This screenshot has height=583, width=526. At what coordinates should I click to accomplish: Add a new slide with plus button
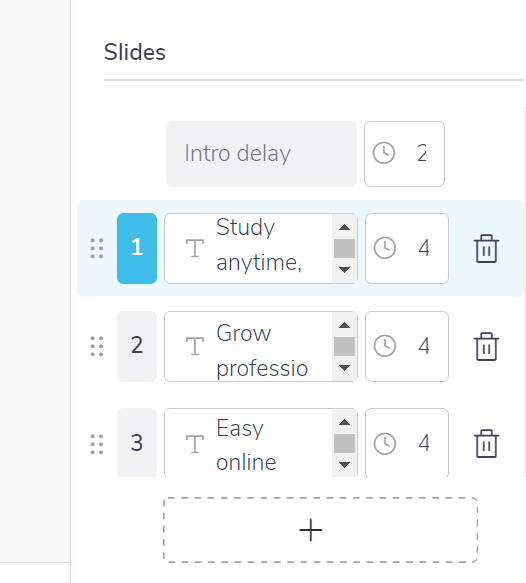click(x=320, y=530)
